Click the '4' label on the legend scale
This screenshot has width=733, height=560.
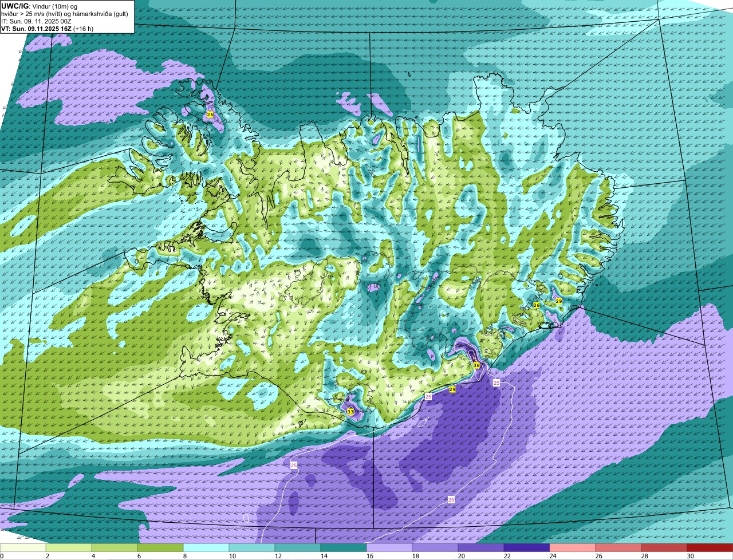pos(93,557)
